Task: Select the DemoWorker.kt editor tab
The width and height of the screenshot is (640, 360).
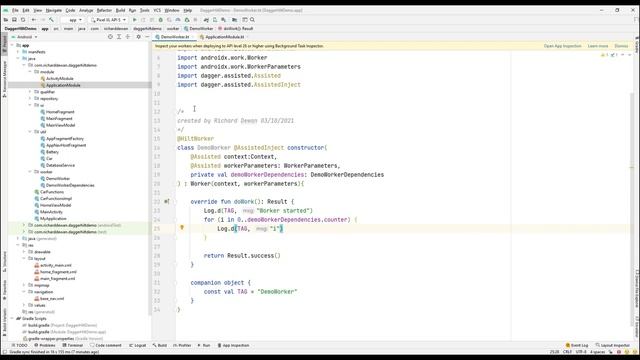Action: pos(174,37)
